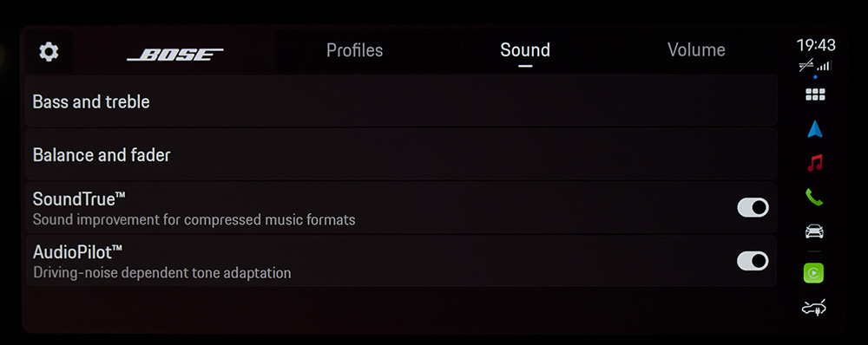
Task: Click the 'Driving-noise dependent tone adaptation' description
Action: coord(161,273)
